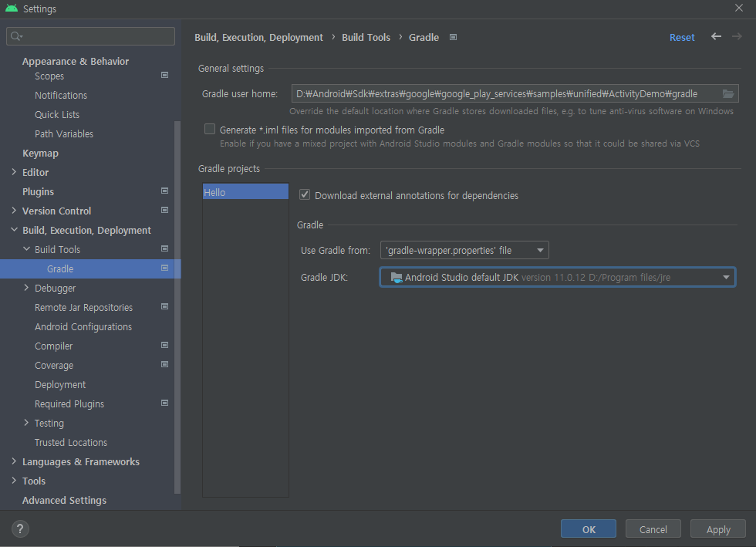Click the project-level icon next to Compiler
Image resolution: width=756 pixels, height=547 pixels.
(x=164, y=346)
